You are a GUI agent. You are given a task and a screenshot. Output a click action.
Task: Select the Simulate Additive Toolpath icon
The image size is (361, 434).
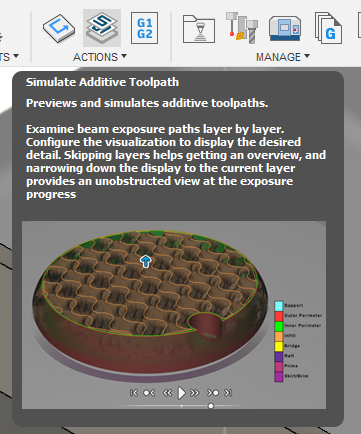(x=102, y=28)
